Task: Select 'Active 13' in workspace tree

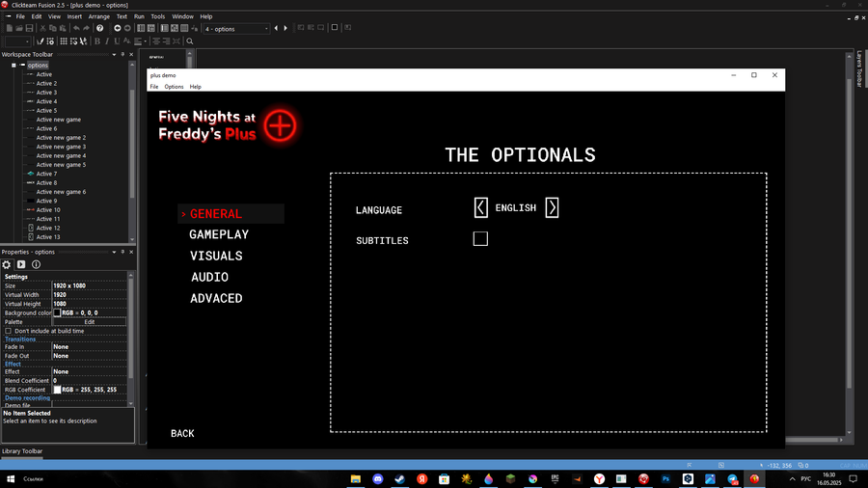Action: (48, 237)
